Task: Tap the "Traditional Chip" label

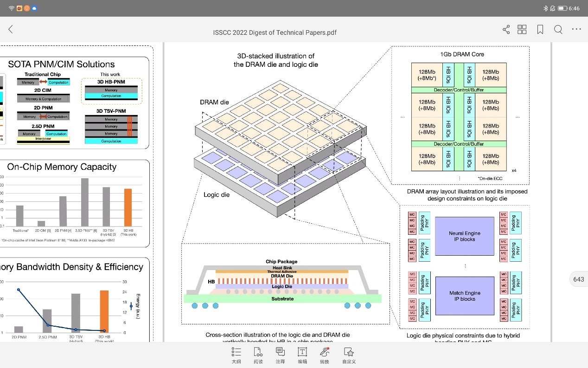Action: (43, 74)
